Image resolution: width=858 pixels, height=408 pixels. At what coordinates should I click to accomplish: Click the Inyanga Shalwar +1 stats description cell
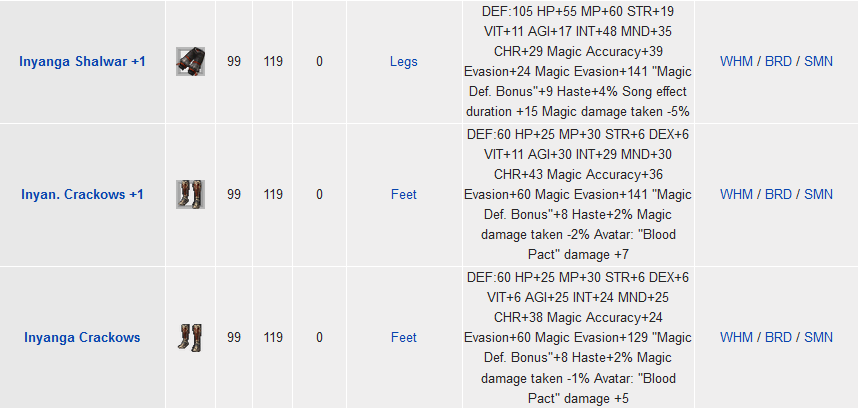pyautogui.click(x=578, y=61)
